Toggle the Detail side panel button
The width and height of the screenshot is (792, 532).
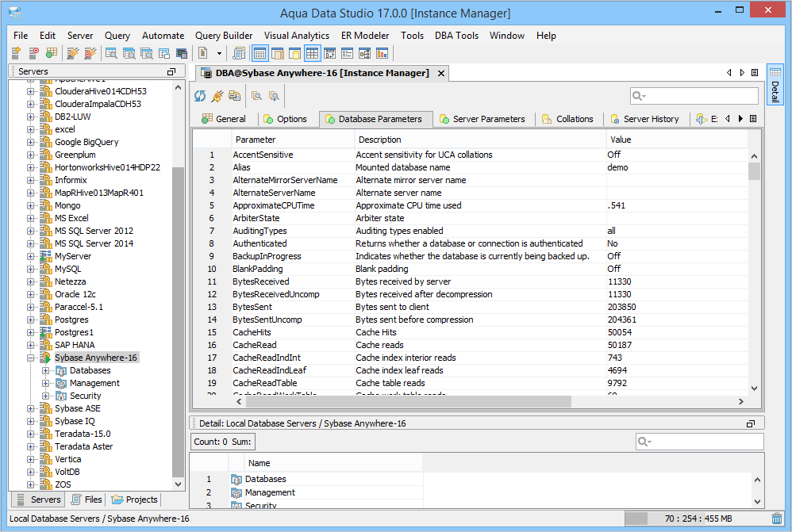[x=775, y=84]
